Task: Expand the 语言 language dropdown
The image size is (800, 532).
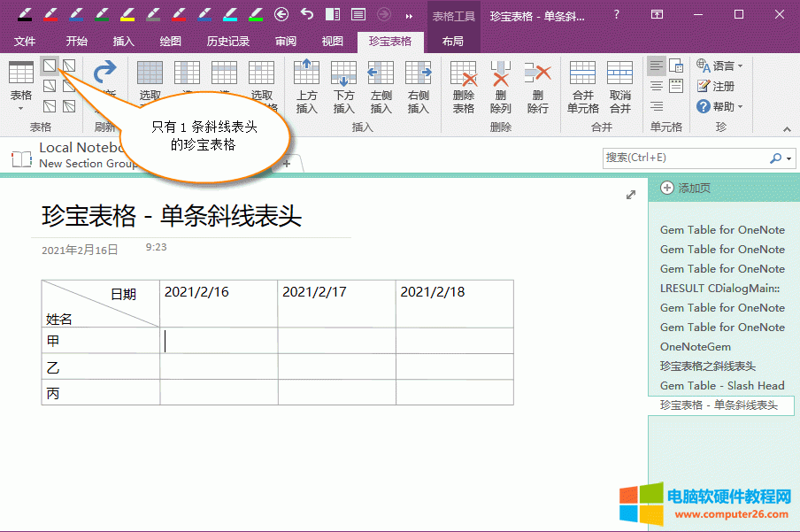Action: pyautogui.click(x=719, y=66)
